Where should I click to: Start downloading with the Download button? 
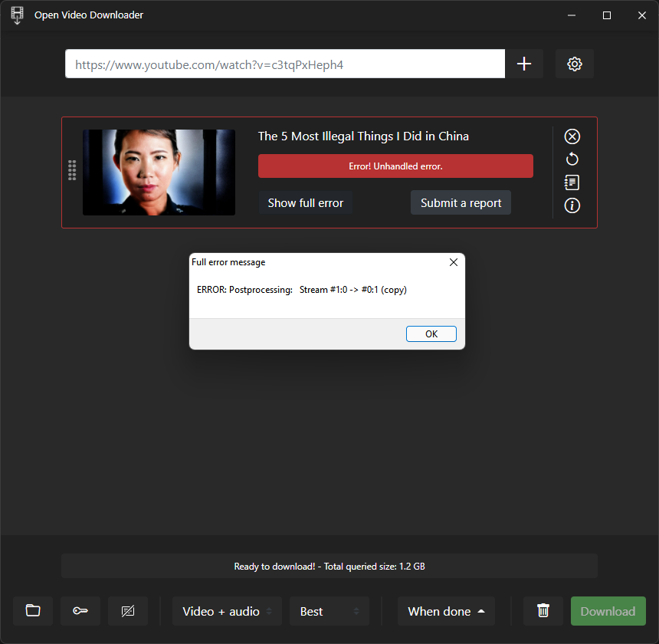pyautogui.click(x=608, y=611)
